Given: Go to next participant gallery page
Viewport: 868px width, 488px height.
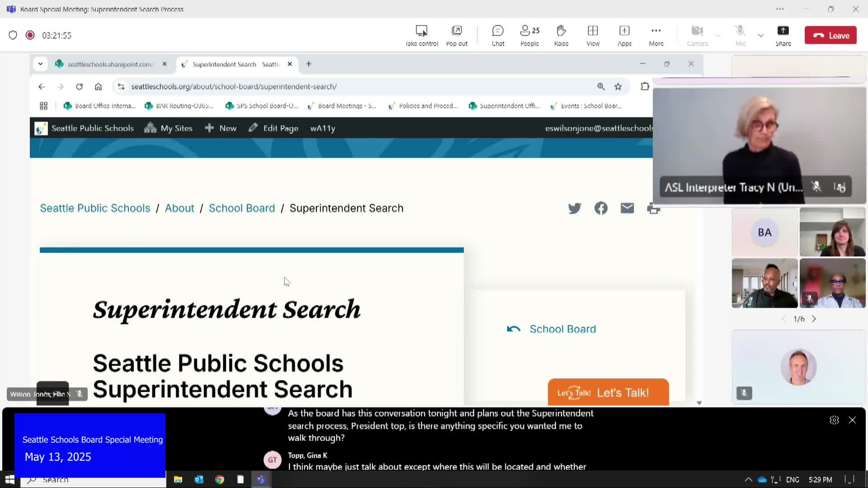Looking at the screenshot, I should coord(814,319).
